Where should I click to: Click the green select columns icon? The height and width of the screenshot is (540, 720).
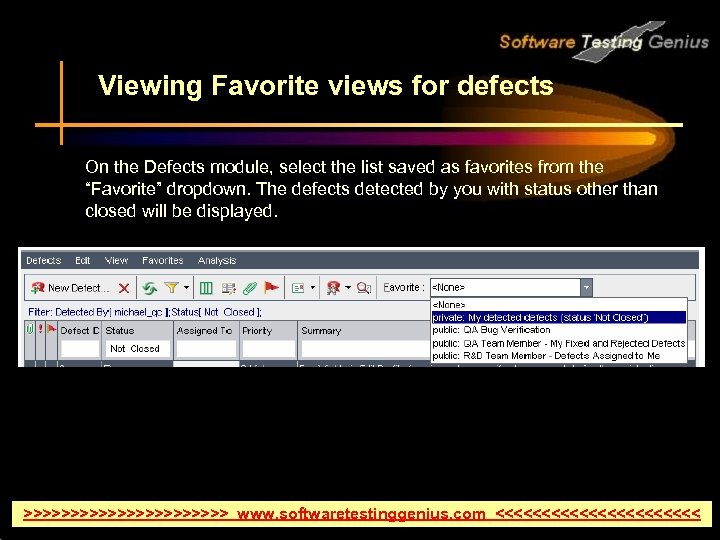point(206,288)
